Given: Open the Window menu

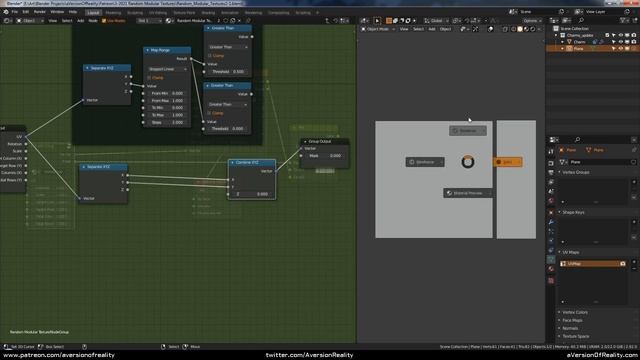Looking at the screenshot, I should pos(57,12).
